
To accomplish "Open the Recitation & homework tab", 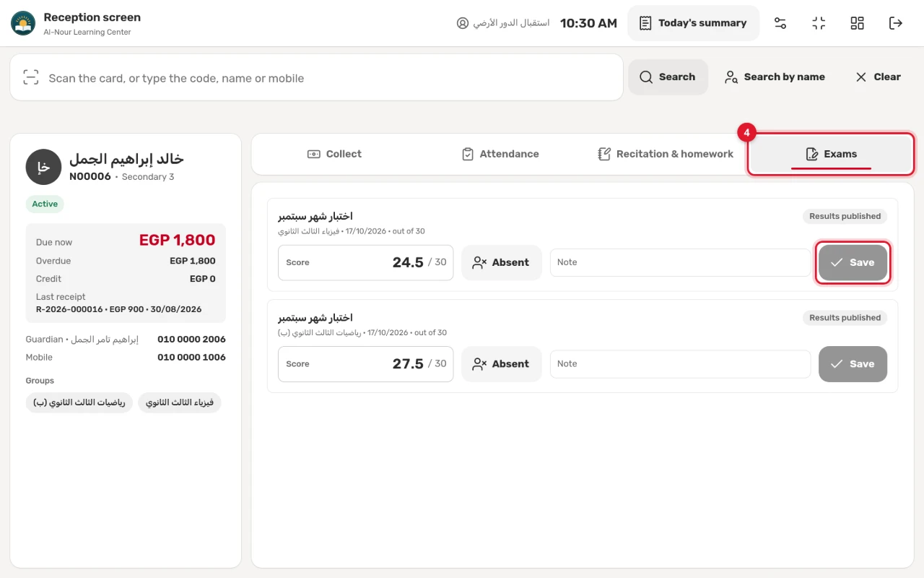I will coord(666,154).
